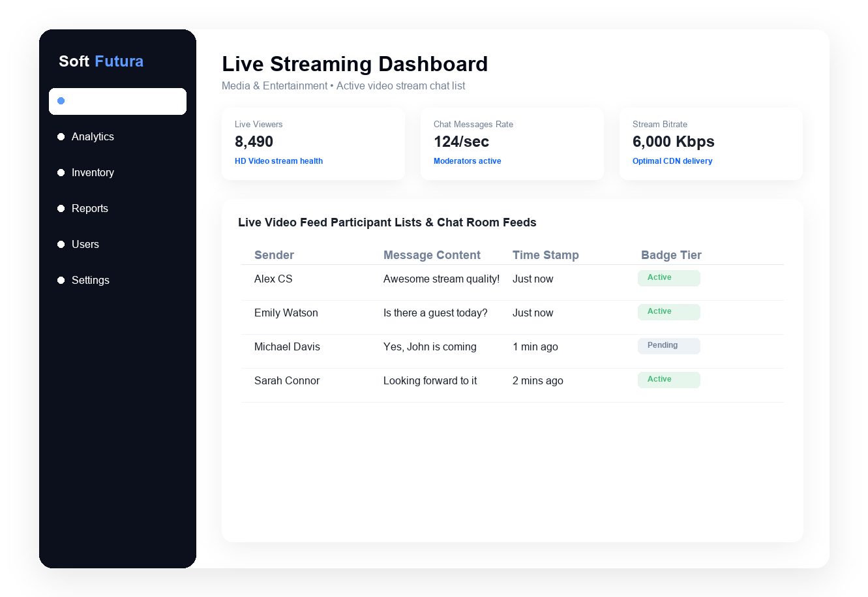The width and height of the screenshot is (868, 597).
Task: Click message 'Looking forward to it'
Action: pos(430,380)
